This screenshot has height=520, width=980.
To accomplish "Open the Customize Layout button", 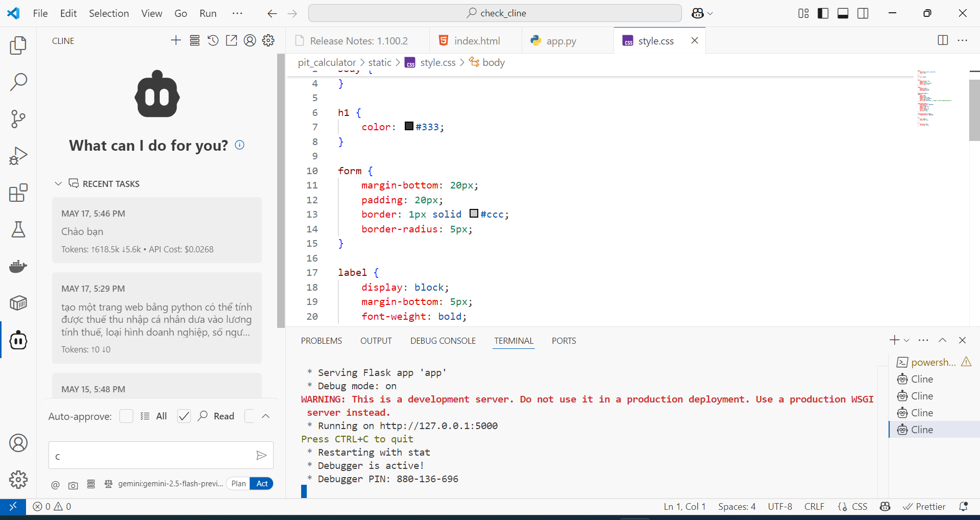I will pyautogui.click(x=803, y=13).
